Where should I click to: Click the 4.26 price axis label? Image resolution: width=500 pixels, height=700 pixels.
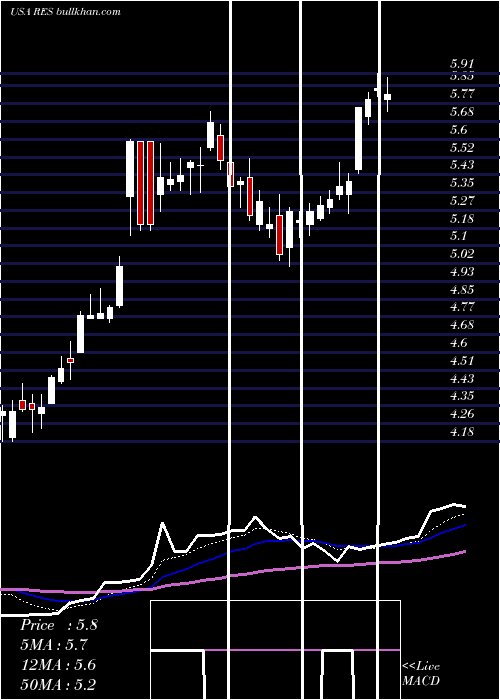[x=462, y=414]
